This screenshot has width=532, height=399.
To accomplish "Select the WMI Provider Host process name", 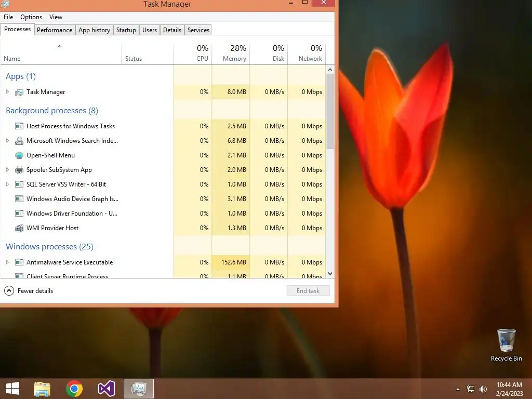I will 52,228.
